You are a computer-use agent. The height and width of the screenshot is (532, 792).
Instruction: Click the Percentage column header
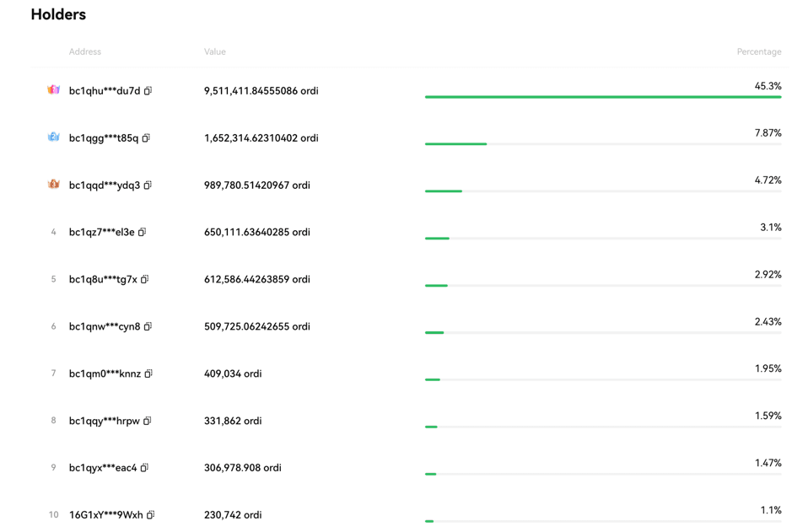758,51
